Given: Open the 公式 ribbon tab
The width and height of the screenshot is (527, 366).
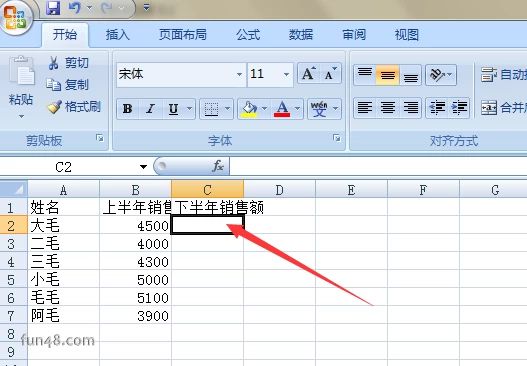Looking at the screenshot, I should pyautogui.click(x=248, y=35).
